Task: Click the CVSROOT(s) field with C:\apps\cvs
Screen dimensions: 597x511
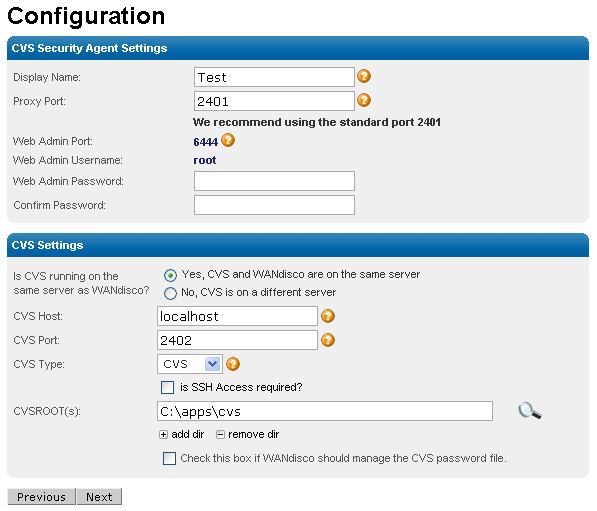Action: (325, 411)
